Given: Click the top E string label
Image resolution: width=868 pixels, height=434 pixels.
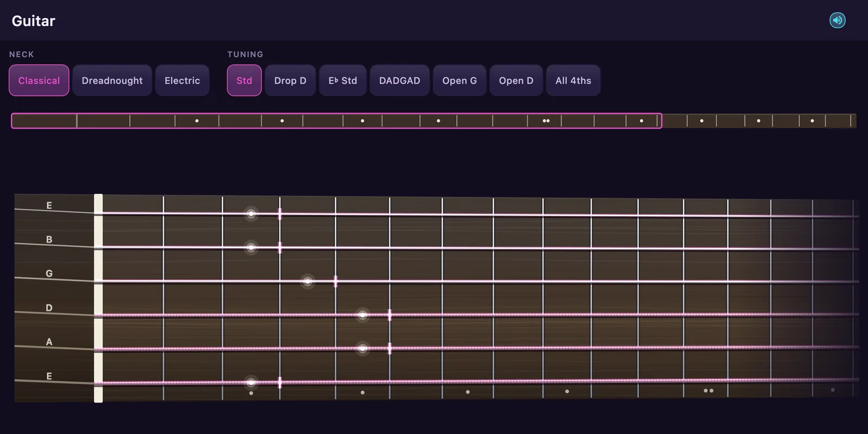Looking at the screenshot, I should (x=49, y=206).
